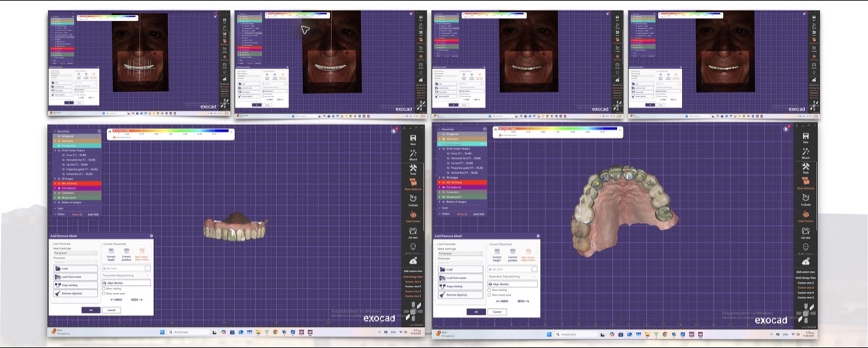This screenshot has width=868, height=348.
Task: Click Copy existing in lower-right dialog
Action: 461,287
